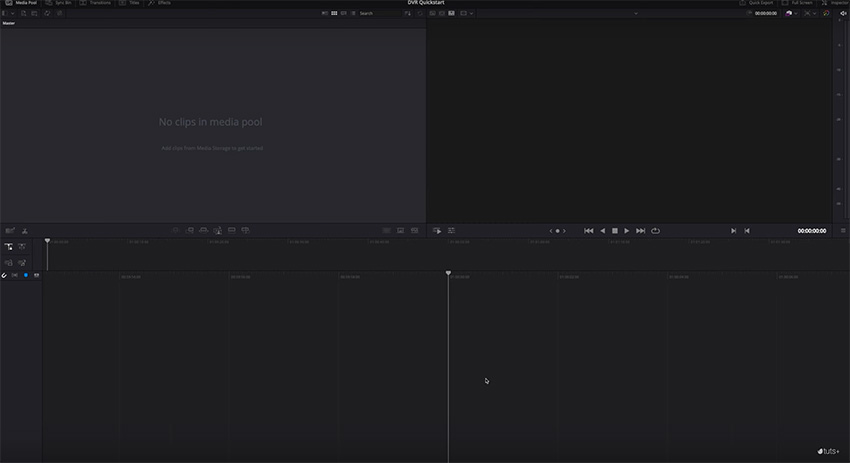Image resolution: width=850 pixels, height=463 pixels.
Task: Play in reverse
Action: (x=602, y=230)
